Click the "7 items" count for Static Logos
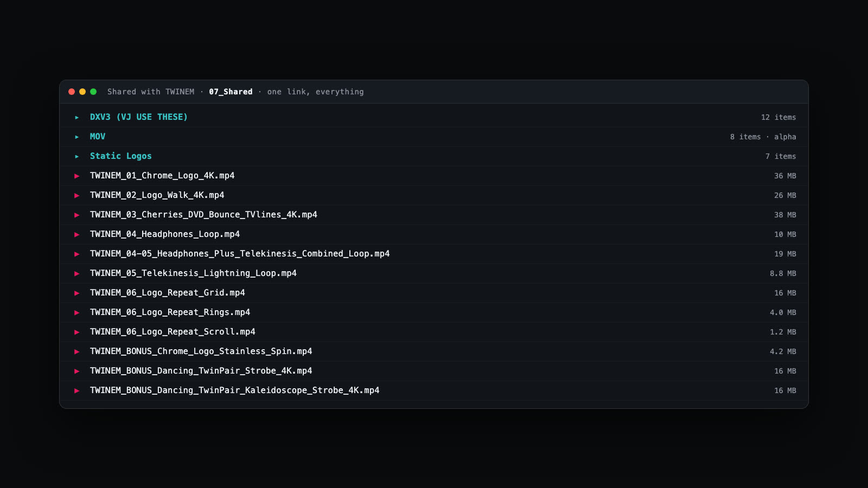The width and height of the screenshot is (868, 488). (781, 156)
